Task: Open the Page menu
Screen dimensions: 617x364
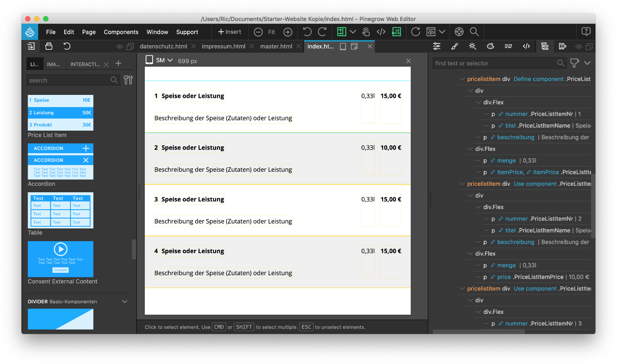Action: 89,32
